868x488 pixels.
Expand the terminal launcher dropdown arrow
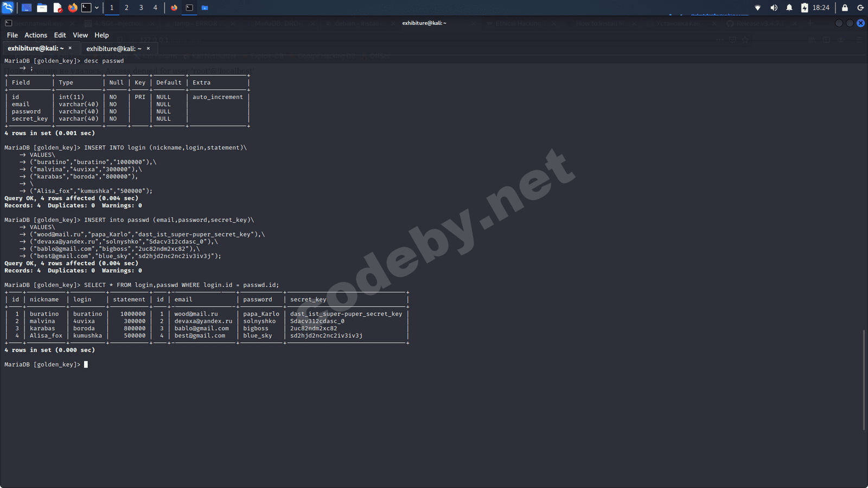click(x=97, y=8)
